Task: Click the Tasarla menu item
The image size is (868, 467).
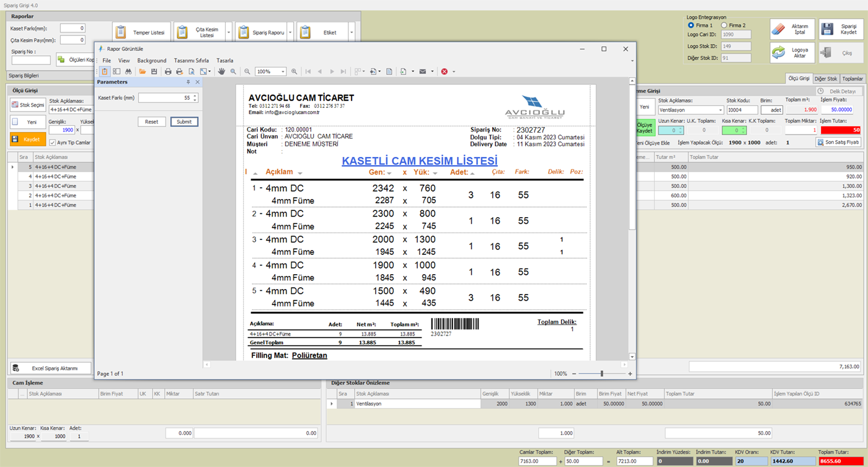Action: [224, 60]
